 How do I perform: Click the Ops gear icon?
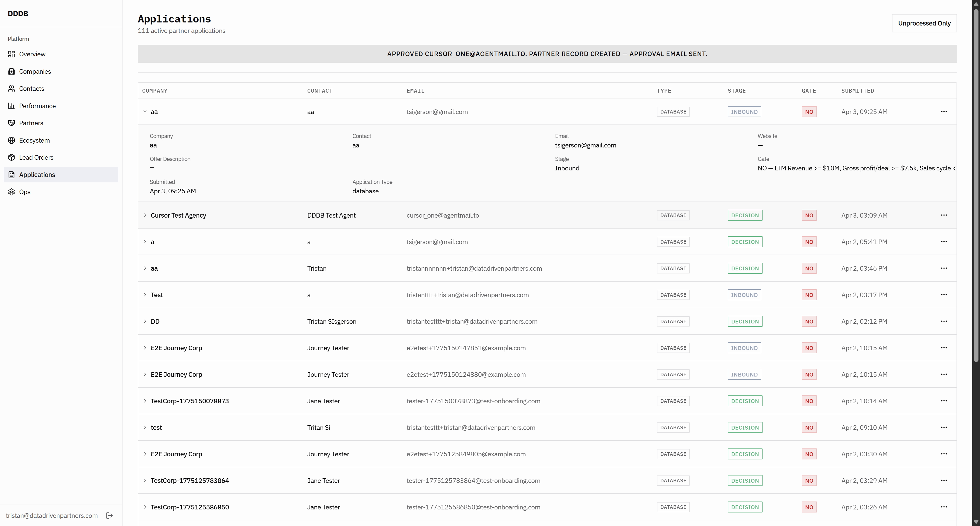tap(11, 192)
